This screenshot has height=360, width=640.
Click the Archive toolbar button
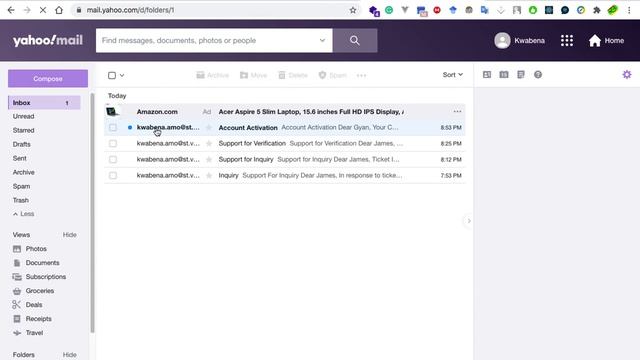(213, 75)
